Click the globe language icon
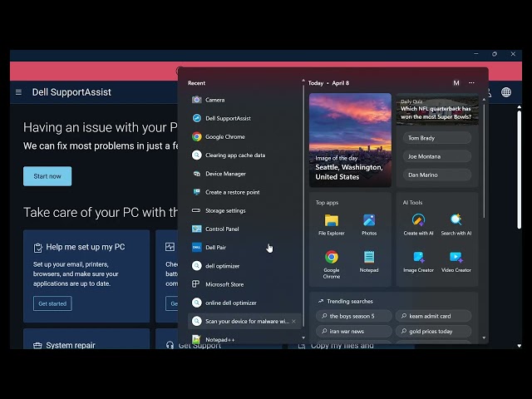The width and height of the screenshot is (532, 399). (506, 92)
